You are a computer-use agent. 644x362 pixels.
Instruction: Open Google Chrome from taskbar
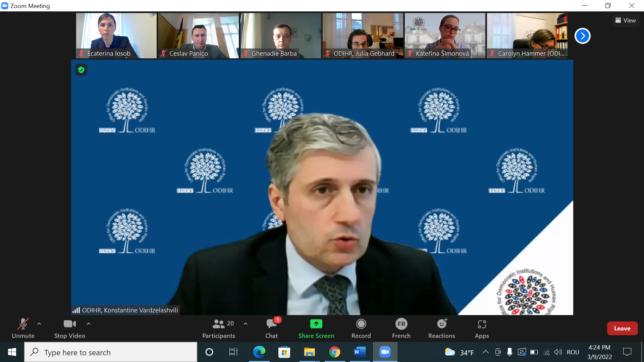tap(334, 352)
